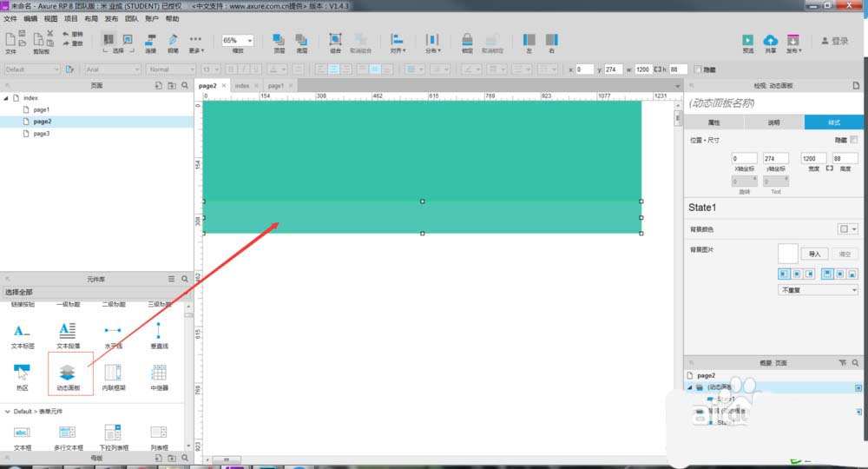
Task: Open the 不重复 repeat dropdown
Action: pyautogui.click(x=819, y=290)
